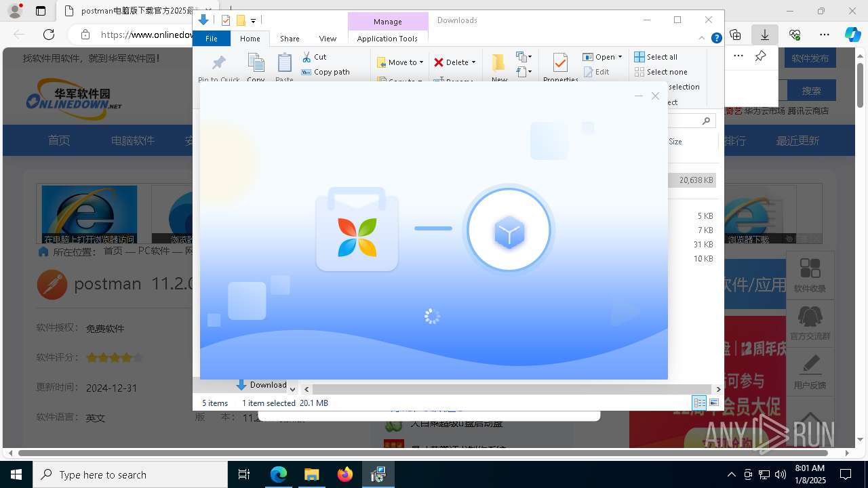Click the Explorer search magnifier icon

(x=706, y=121)
